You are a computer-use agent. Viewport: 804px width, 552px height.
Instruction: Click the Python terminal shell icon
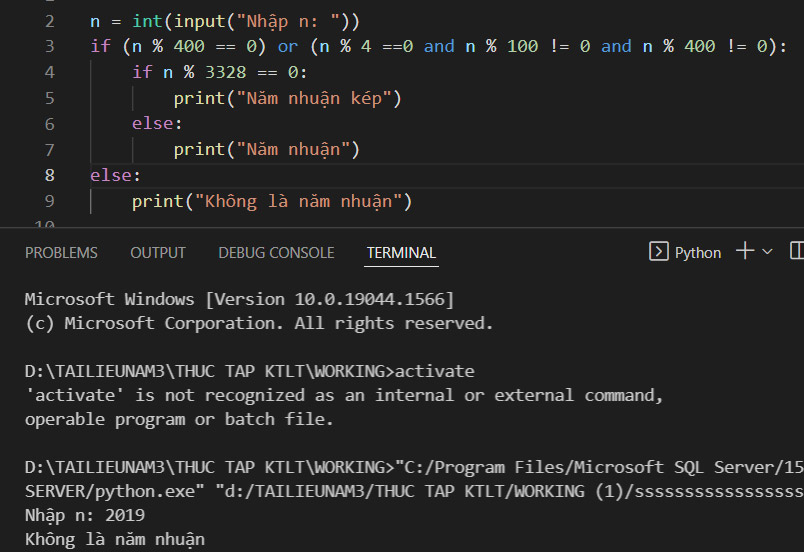658,252
